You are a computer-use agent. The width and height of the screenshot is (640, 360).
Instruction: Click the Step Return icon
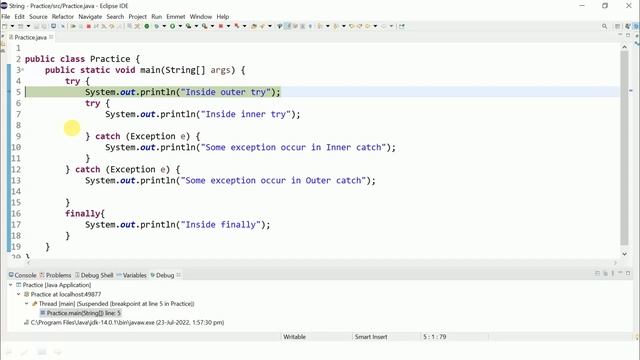click(119, 26)
